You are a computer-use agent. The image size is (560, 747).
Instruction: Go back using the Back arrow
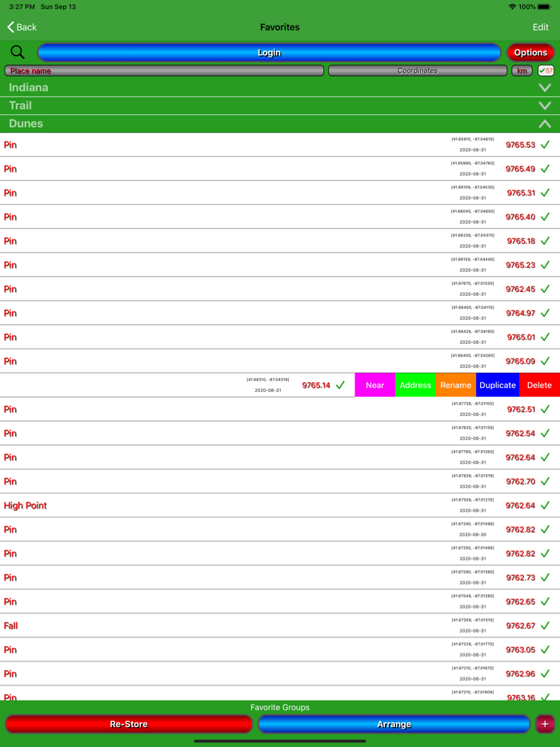click(x=22, y=27)
